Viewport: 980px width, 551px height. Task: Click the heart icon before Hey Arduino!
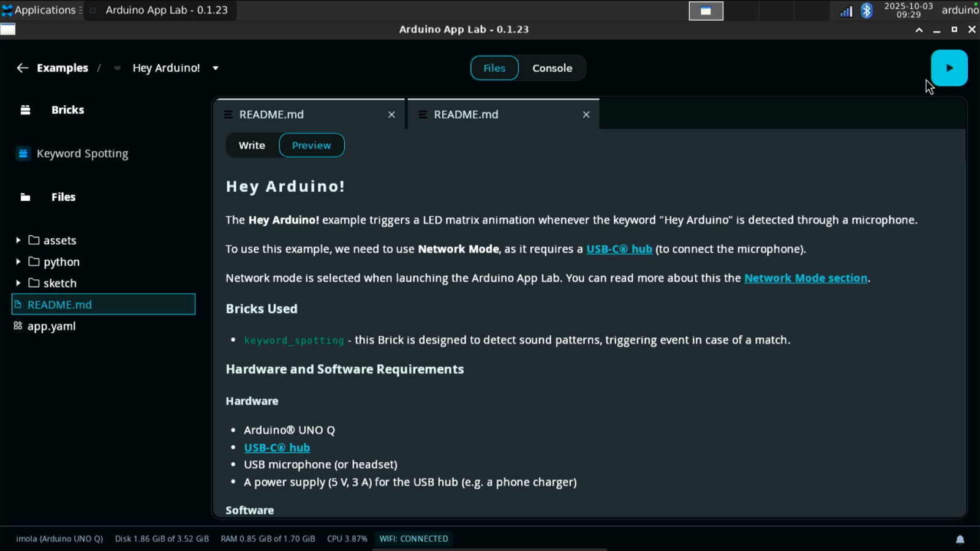coord(117,68)
